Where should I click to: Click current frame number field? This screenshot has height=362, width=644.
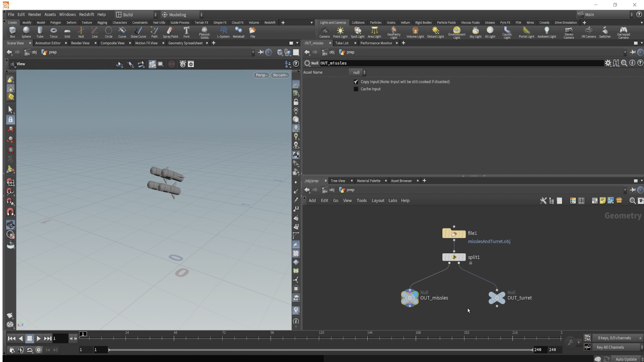(x=60, y=339)
